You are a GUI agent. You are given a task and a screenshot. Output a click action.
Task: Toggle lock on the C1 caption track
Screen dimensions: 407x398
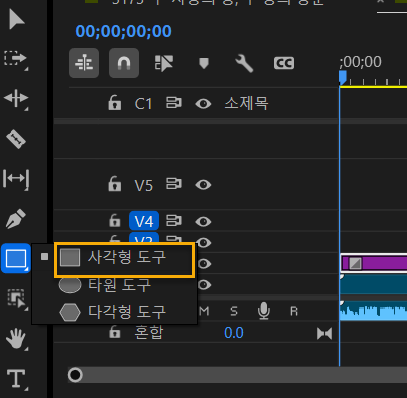115,103
